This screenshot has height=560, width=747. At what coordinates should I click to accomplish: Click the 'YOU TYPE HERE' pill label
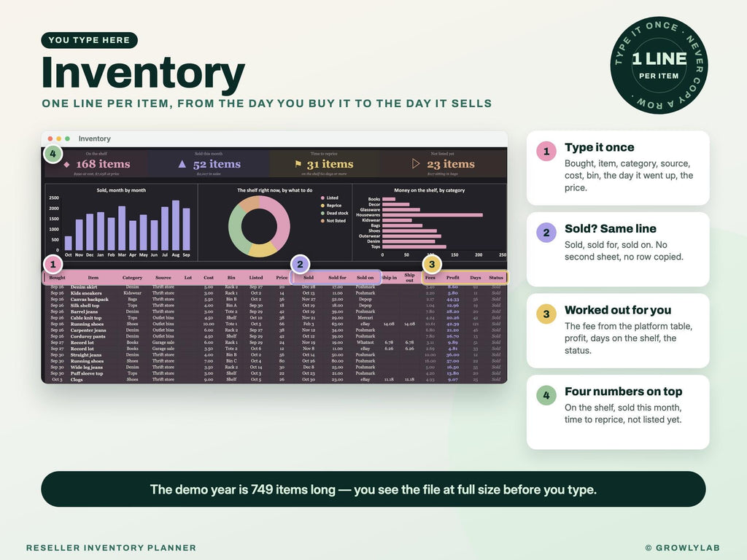coord(90,40)
